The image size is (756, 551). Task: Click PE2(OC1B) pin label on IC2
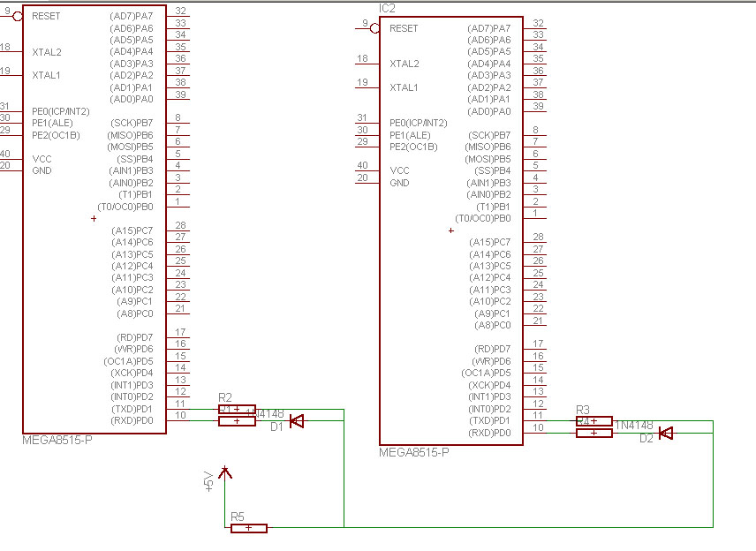pyautogui.click(x=413, y=147)
